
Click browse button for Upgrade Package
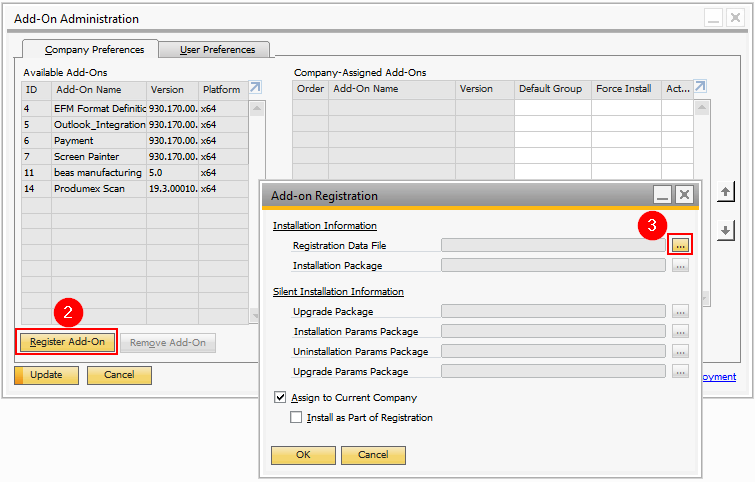click(x=680, y=311)
